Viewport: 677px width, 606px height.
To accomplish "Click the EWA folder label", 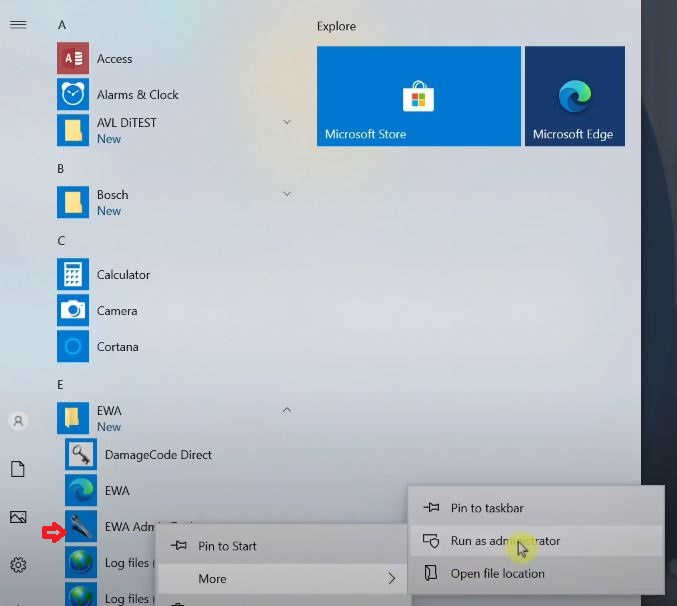I will [x=109, y=410].
